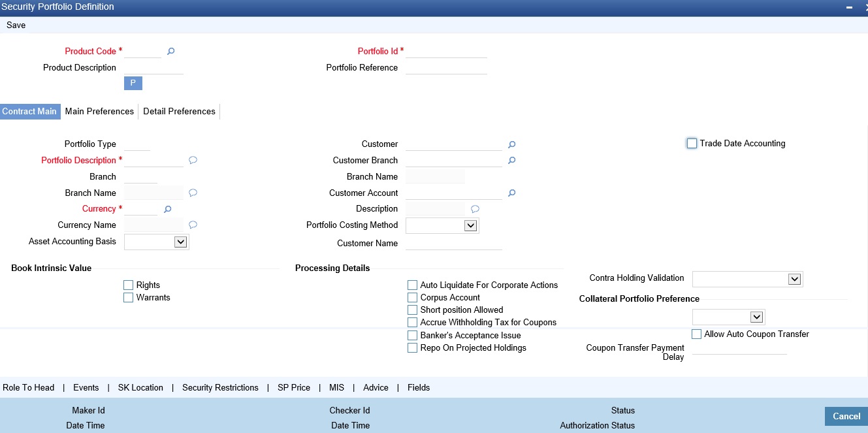This screenshot has height=433, width=868.
Task: Focus the Product Description field
Action: (x=153, y=68)
